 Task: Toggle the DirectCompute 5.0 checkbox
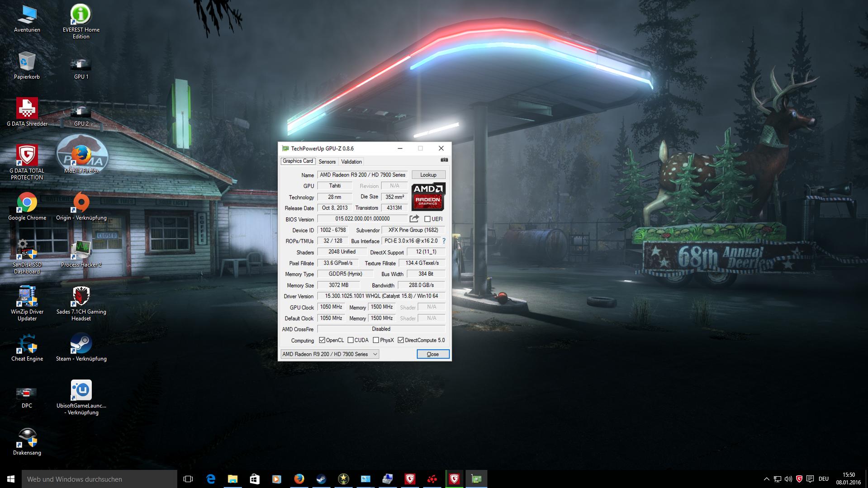click(x=401, y=340)
